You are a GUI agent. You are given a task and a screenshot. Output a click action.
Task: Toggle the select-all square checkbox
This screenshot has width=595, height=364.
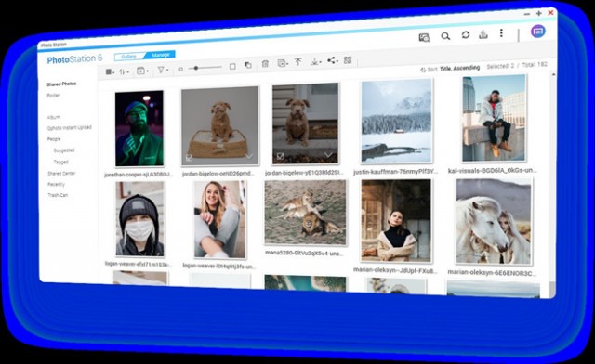tap(232, 66)
